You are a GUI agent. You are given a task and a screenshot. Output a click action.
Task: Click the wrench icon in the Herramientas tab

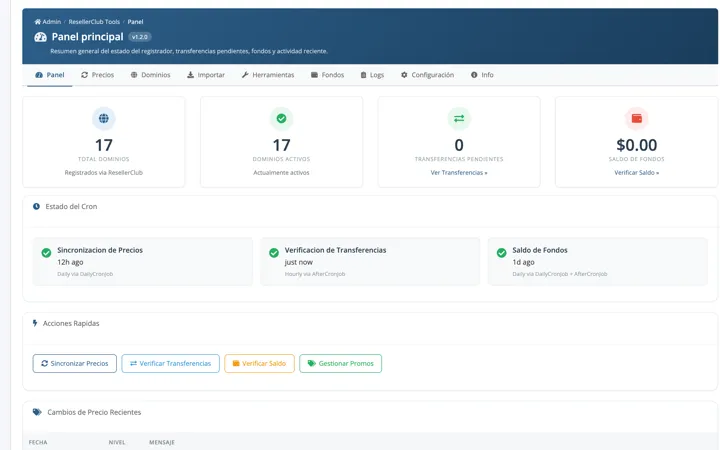pyautogui.click(x=245, y=75)
